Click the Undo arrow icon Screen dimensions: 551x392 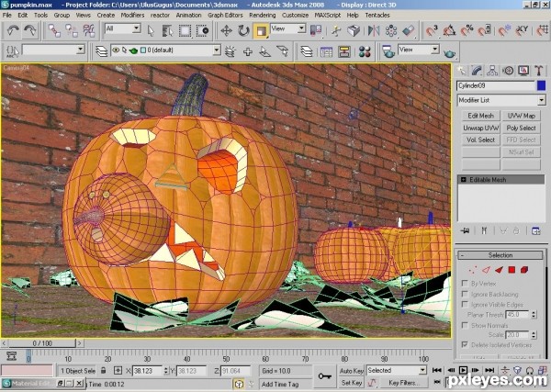pos(13,30)
